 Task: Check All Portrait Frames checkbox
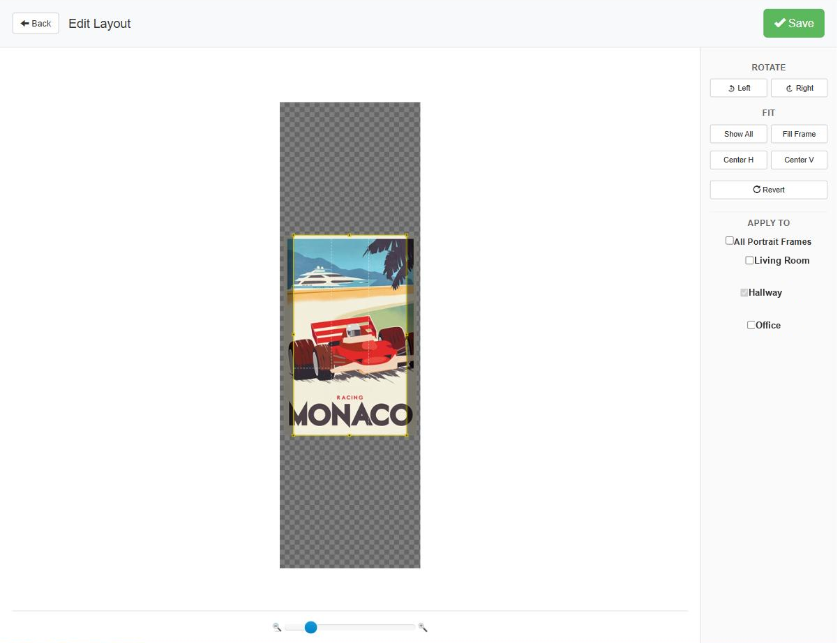coord(730,241)
